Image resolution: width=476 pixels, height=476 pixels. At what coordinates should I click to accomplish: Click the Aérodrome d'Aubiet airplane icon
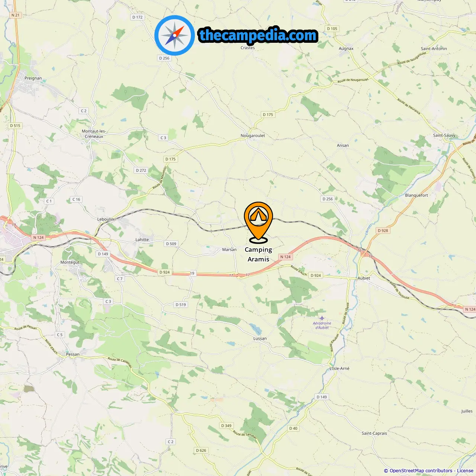click(322, 318)
